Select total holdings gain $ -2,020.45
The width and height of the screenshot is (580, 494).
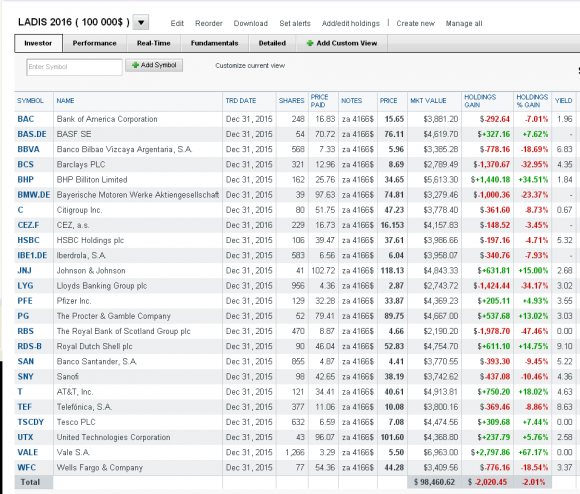click(x=487, y=482)
